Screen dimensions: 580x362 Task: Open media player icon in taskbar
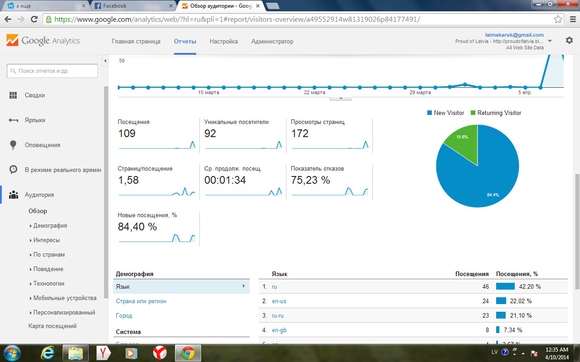click(x=131, y=353)
